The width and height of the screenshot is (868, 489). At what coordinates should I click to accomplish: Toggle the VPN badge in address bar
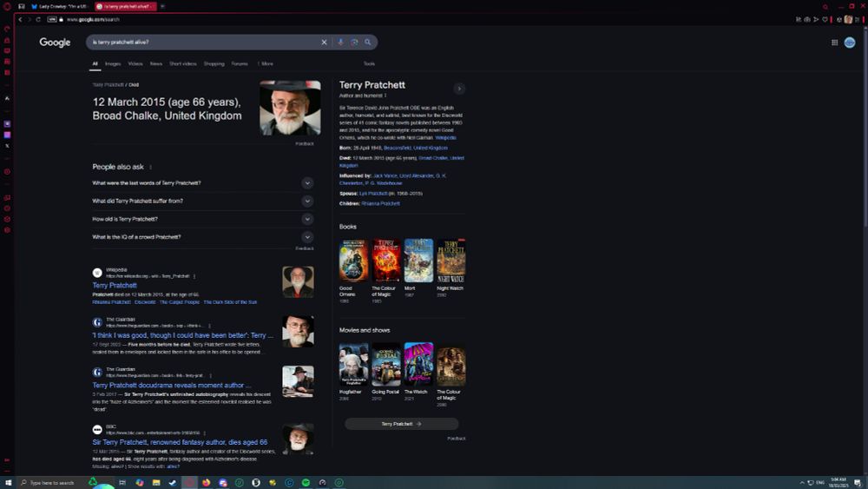coord(51,19)
